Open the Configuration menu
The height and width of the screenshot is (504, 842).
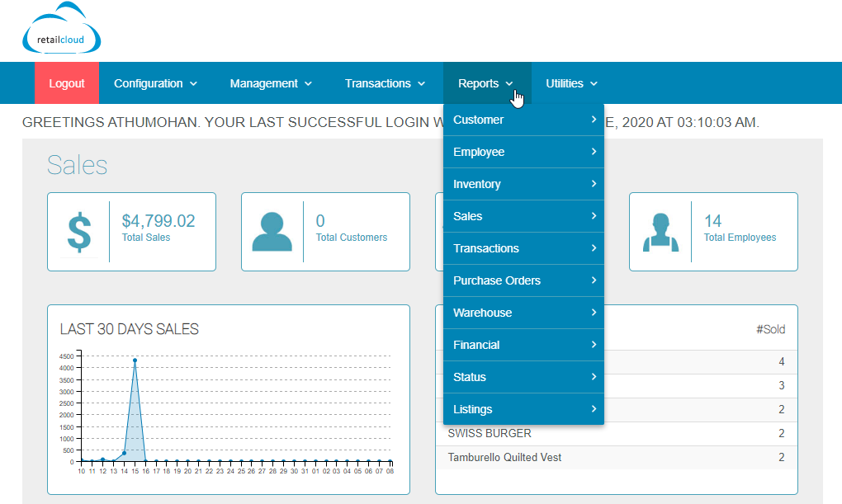[x=155, y=83]
